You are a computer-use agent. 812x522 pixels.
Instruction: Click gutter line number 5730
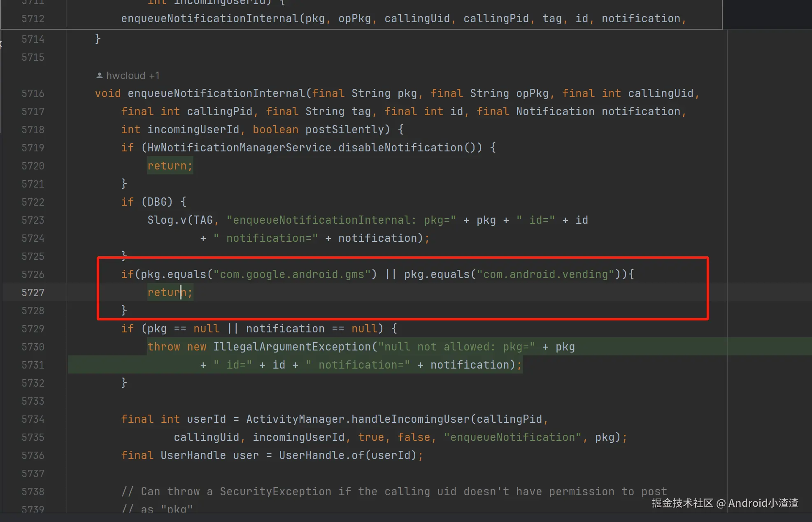(x=33, y=347)
